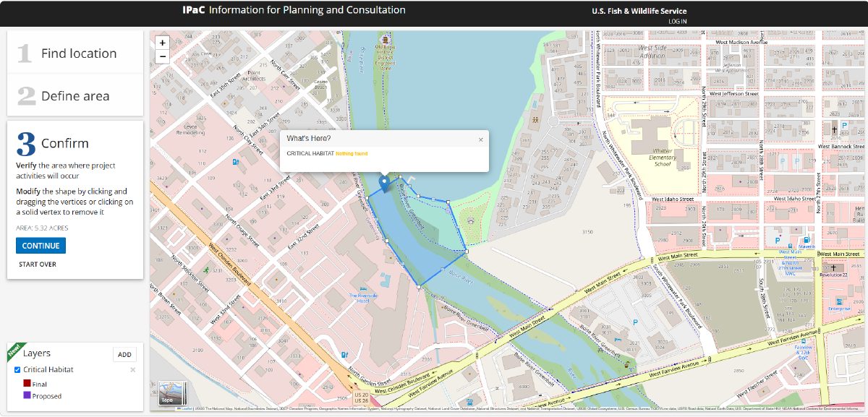
Task: Switch basemap with the Topo thumbnail
Action: (x=171, y=394)
